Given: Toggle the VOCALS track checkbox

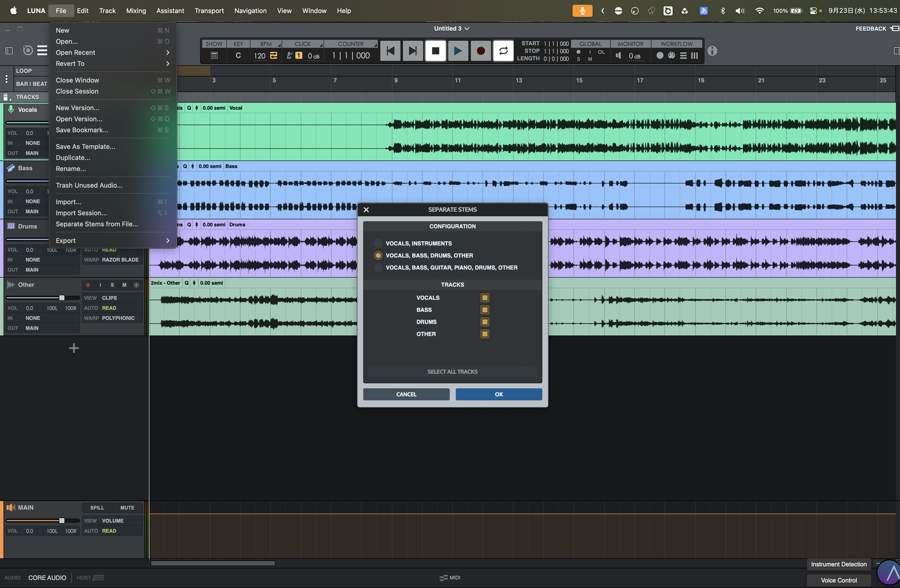Looking at the screenshot, I should tap(485, 298).
